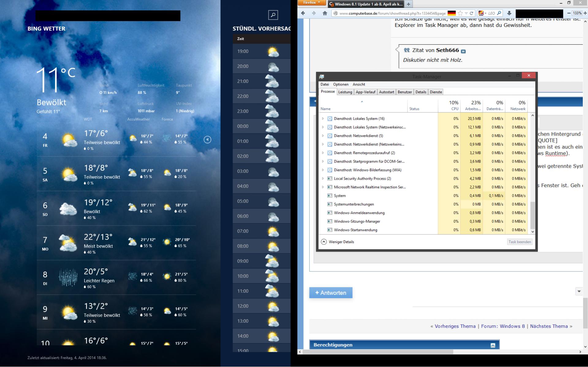Click the Weniger Details arrow icon
The height and width of the screenshot is (367, 588).
324,242
